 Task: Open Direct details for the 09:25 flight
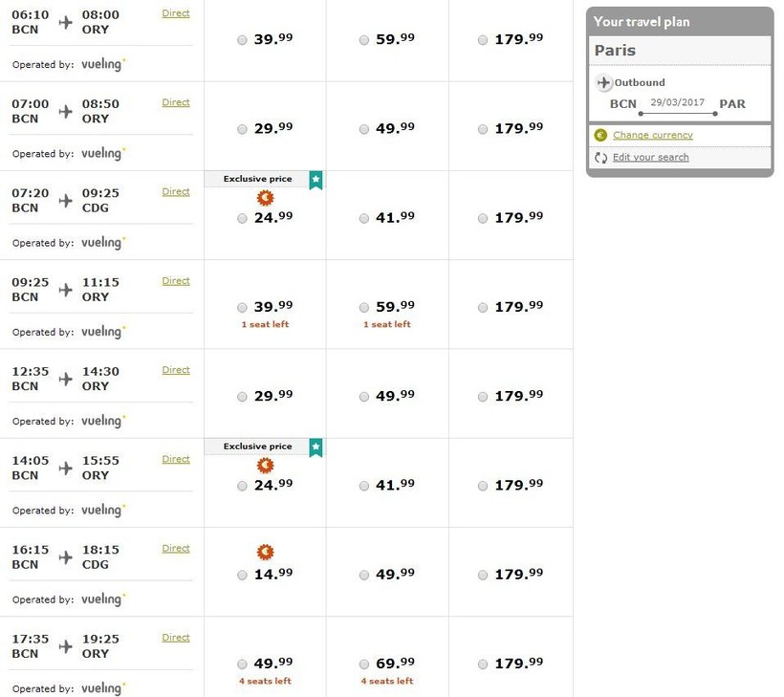176,281
